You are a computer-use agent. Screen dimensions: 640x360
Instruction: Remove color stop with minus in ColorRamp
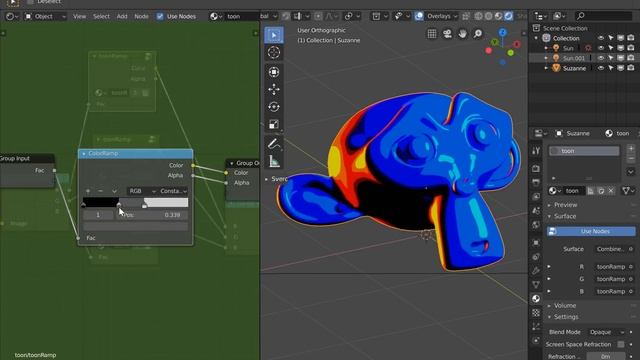tap(101, 191)
